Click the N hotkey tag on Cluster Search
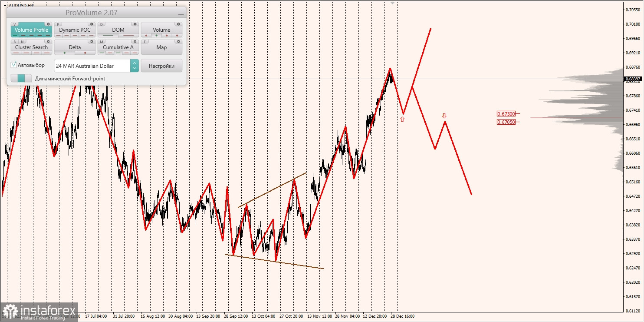The width and height of the screenshot is (644, 322). pyautogui.click(x=22, y=42)
